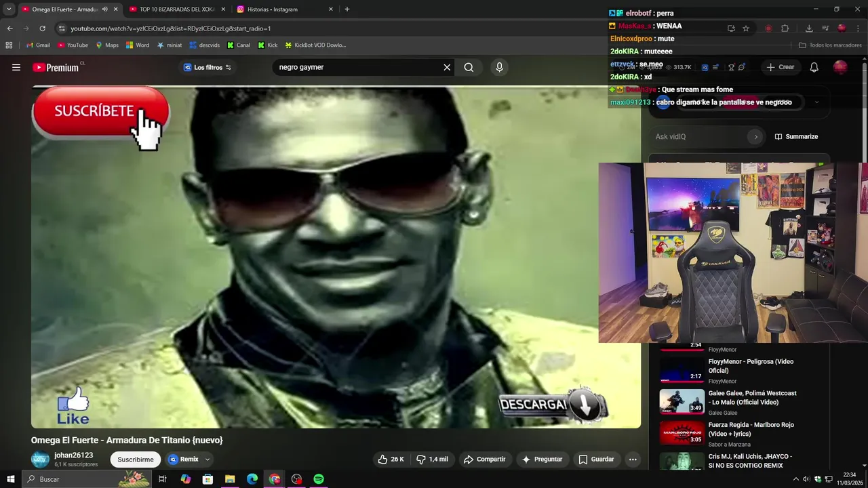The height and width of the screenshot is (488, 868).
Task: Clear the search text with X icon
Action: 447,67
